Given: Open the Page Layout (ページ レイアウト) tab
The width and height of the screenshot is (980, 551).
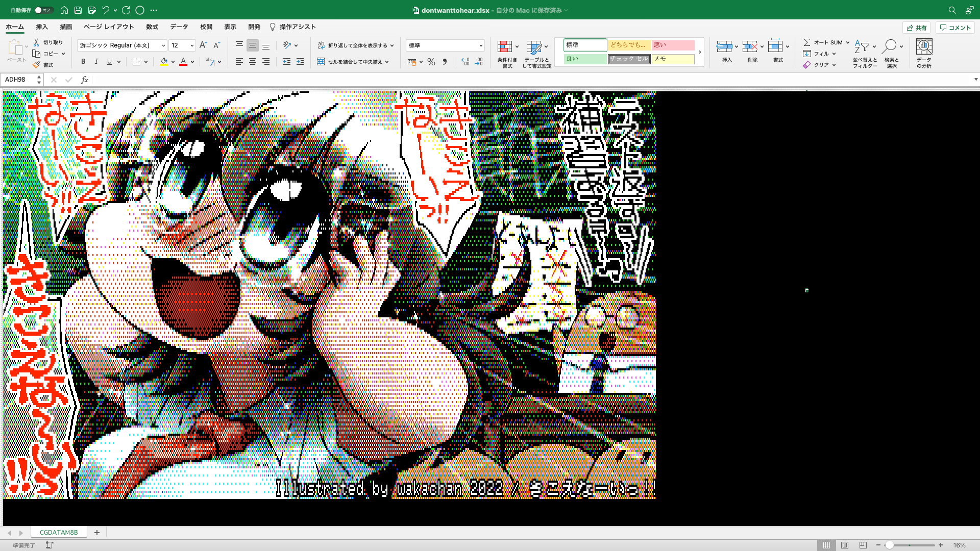Looking at the screenshot, I should pyautogui.click(x=109, y=27).
